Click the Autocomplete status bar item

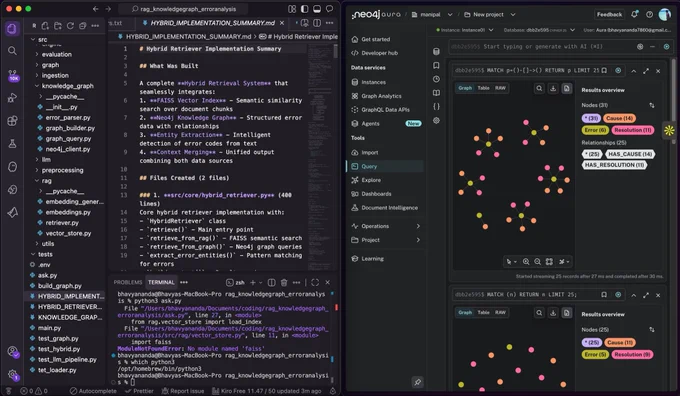(93, 391)
